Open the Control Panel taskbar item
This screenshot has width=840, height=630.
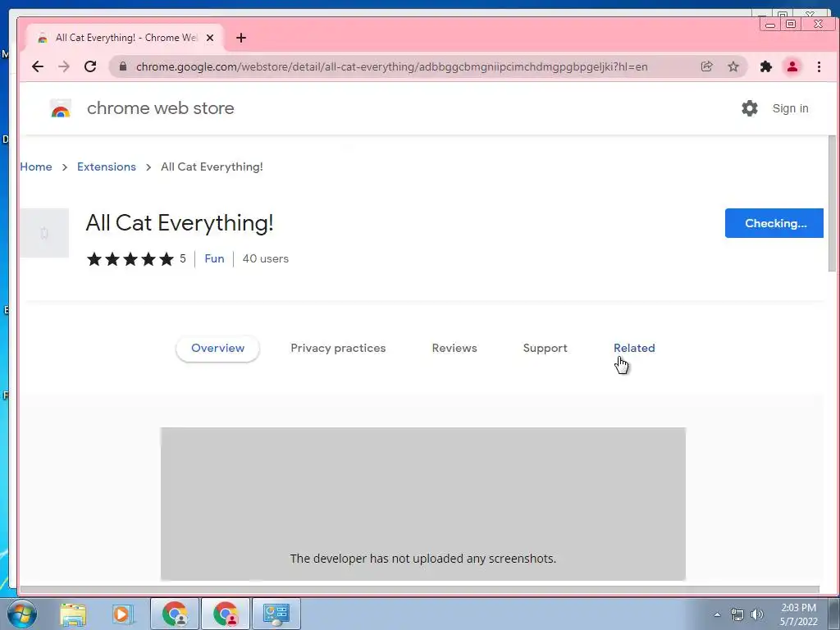276,614
